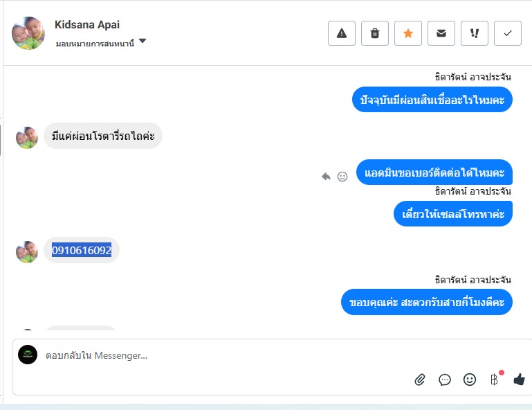Delete the conversation with the trash icon
This screenshot has height=410, width=532.
(375, 33)
